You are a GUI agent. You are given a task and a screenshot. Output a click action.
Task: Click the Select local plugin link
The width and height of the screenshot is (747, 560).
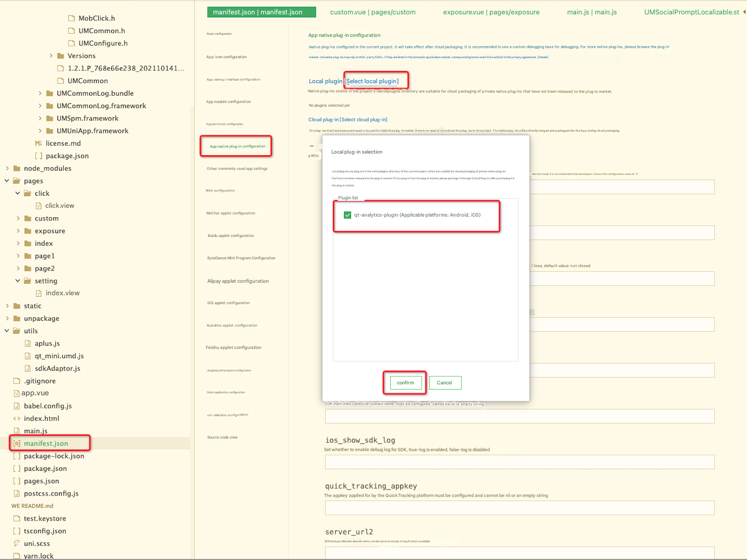372,81
